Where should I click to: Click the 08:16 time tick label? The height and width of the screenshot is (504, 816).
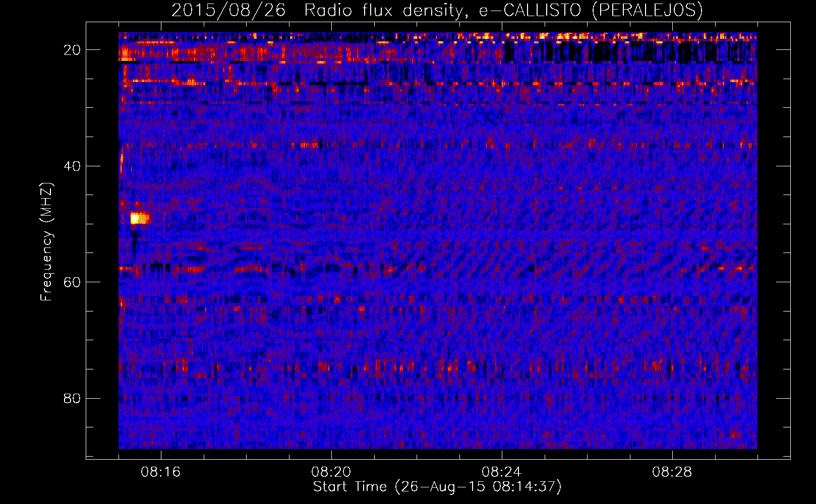(x=160, y=472)
